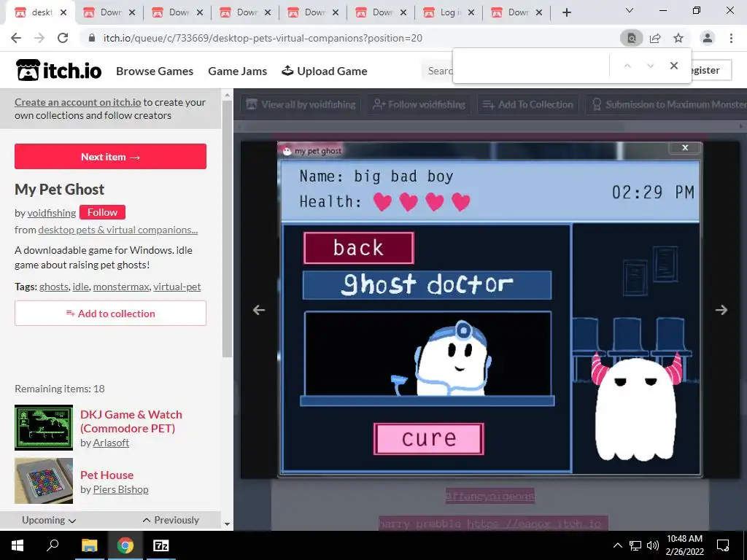Open the ghosts tag
Image resolution: width=747 pixels, height=560 pixels.
[x=54, y=287]
